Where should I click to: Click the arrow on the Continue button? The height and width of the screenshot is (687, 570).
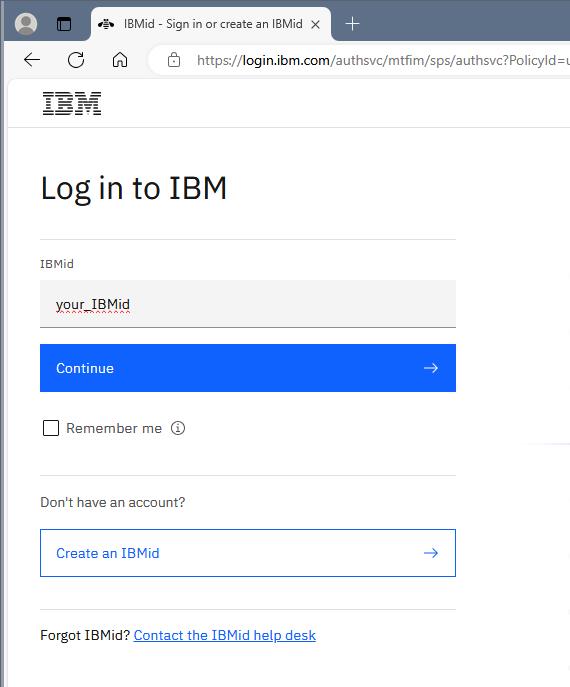click(x=431, y=368)
